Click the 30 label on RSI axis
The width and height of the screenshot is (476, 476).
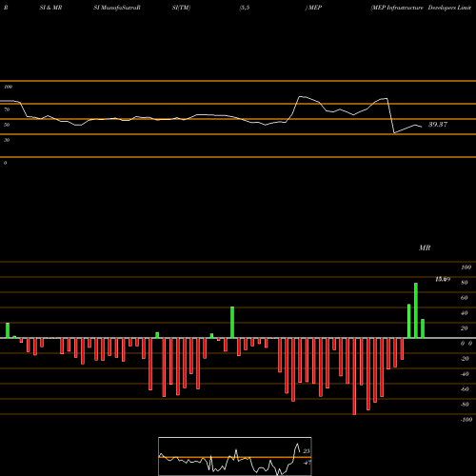click(7, 140)
